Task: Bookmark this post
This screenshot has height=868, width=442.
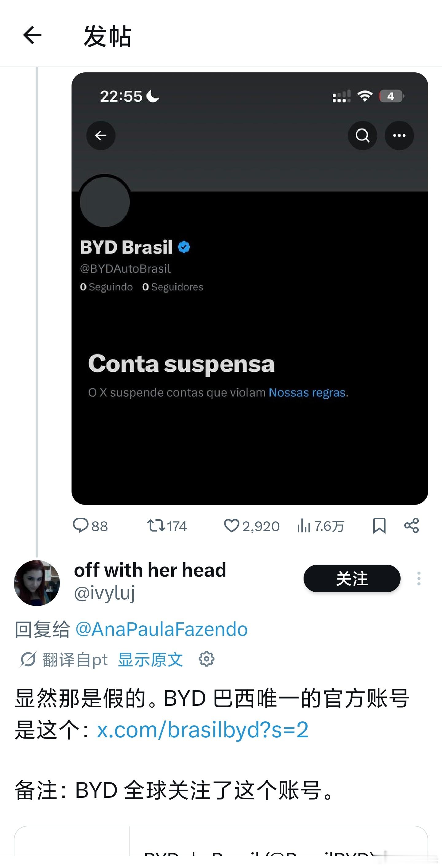Action: pyautogui.click(x=379, y=526)
